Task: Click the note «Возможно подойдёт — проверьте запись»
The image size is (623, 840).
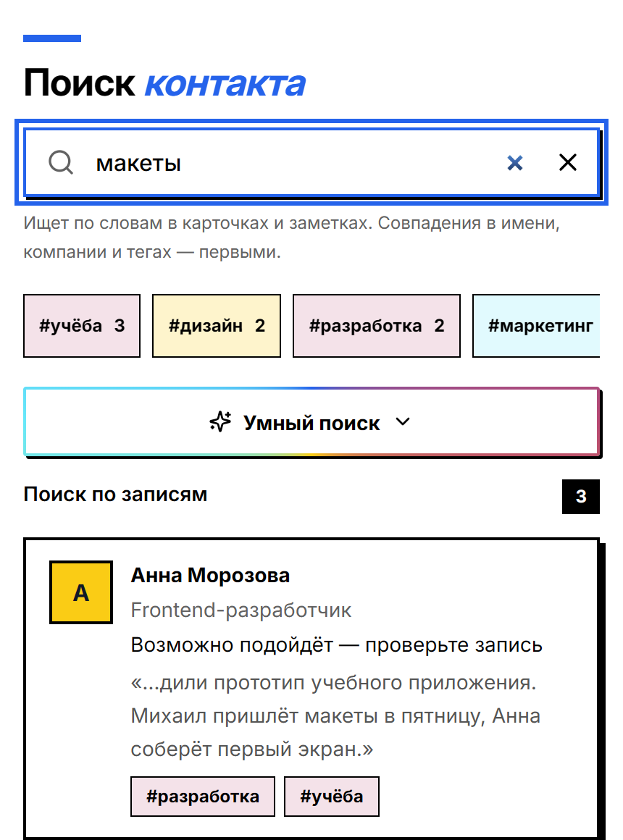Action: (337, 645)
